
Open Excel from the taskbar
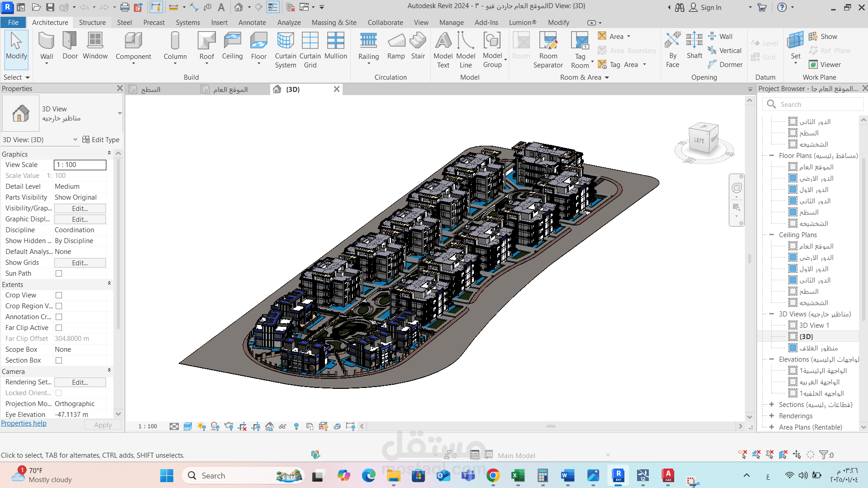pos(518,475)
